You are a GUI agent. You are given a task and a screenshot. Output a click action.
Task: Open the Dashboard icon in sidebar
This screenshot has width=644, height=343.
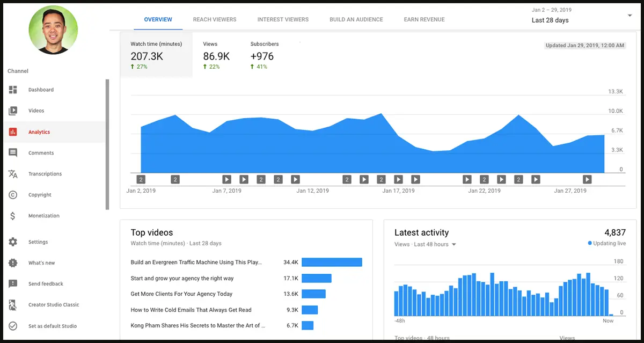pyautogui.click(x=13, y=90)
